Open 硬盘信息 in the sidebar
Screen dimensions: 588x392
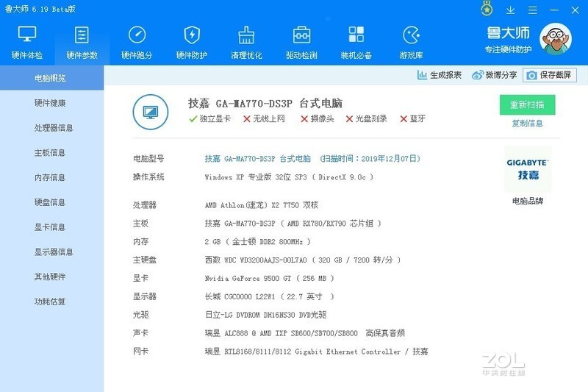click(x=50, y=202)
